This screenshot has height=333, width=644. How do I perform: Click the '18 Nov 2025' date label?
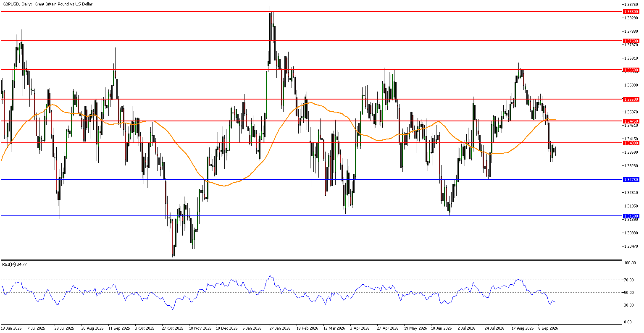coord(200,328)
